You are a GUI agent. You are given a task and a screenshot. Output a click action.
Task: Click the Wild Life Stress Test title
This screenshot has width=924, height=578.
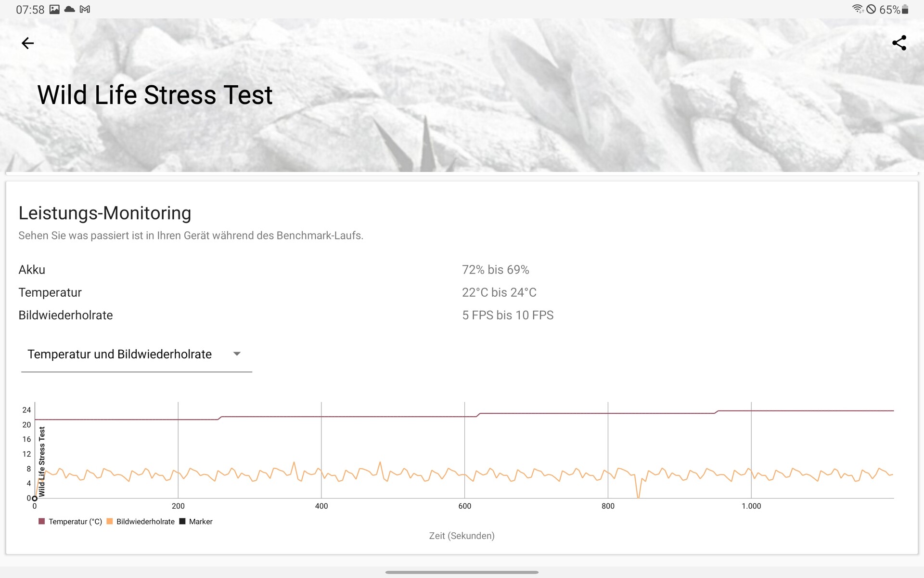coord(155,95)
